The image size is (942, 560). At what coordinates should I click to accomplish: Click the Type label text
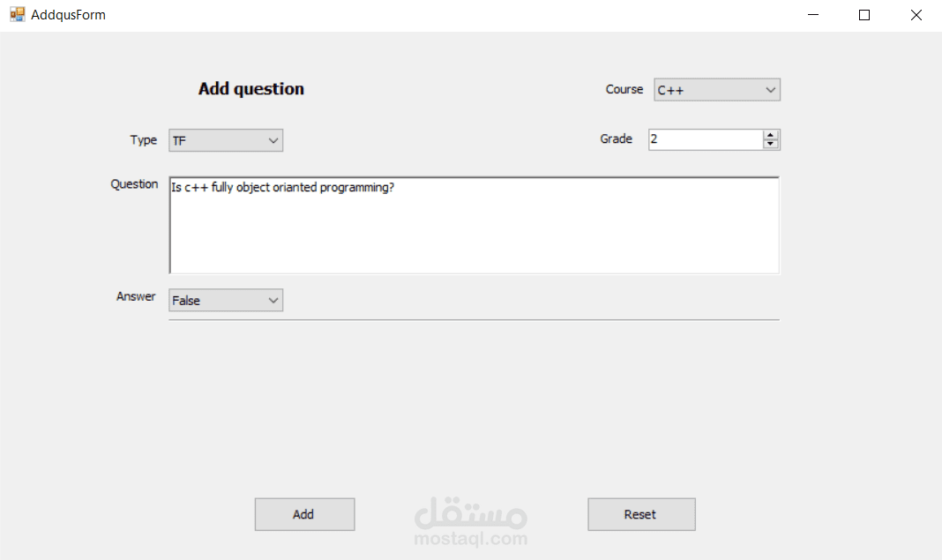(x=144, y=139)
